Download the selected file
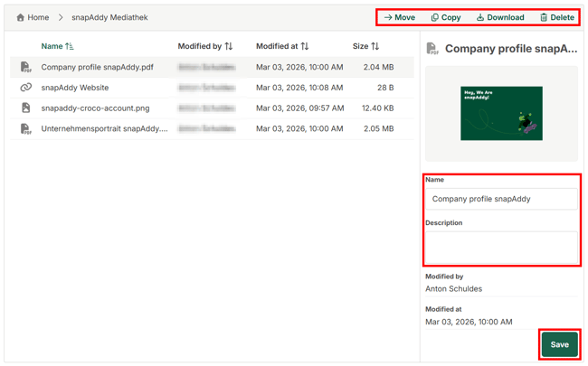The width and height of the screenshot is (588, 366). click(500, 17)
